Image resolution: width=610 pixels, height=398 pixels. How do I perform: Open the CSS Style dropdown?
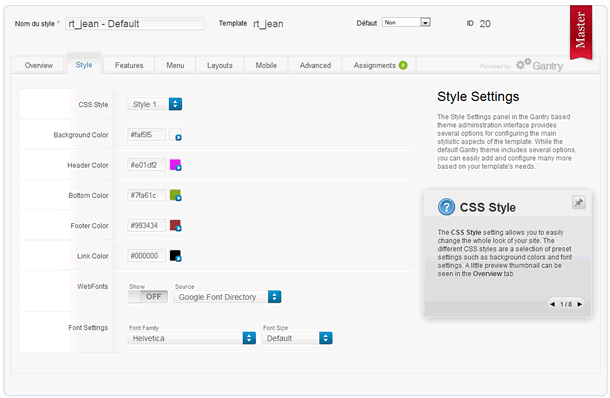tap(154, 104)
